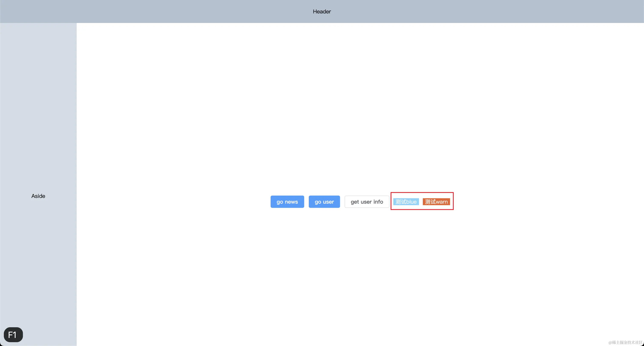Click the get user info button
Image resolution: width=644 pixels, height=346 pixels.
coord(367,202)
